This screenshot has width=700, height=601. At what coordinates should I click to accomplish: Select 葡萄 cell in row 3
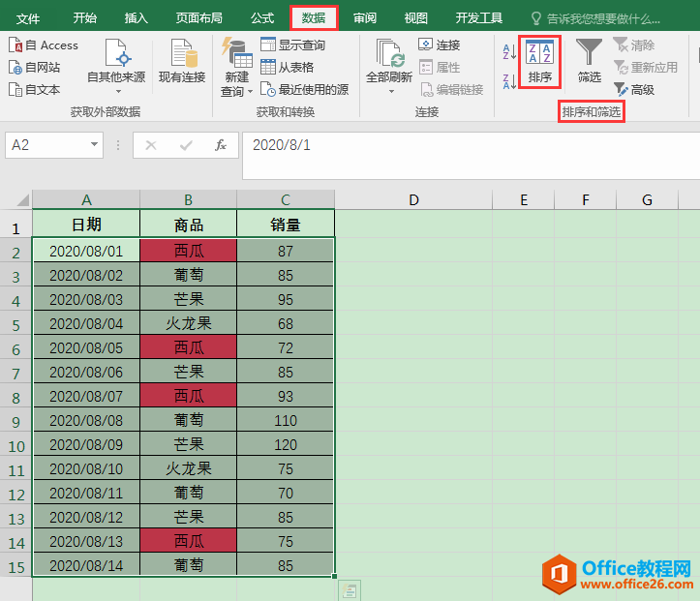click(x=189, y=275)
